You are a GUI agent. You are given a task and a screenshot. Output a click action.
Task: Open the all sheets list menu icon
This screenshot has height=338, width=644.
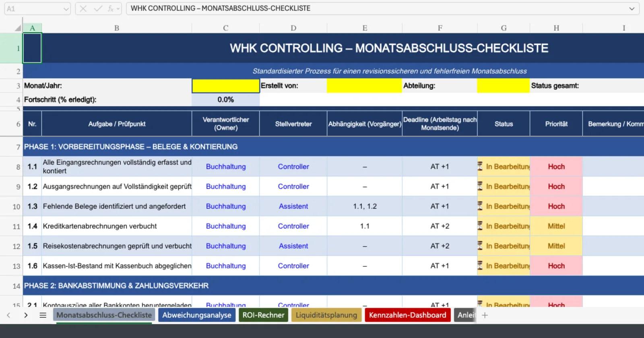pyautogui.click(x=43, y=315)
